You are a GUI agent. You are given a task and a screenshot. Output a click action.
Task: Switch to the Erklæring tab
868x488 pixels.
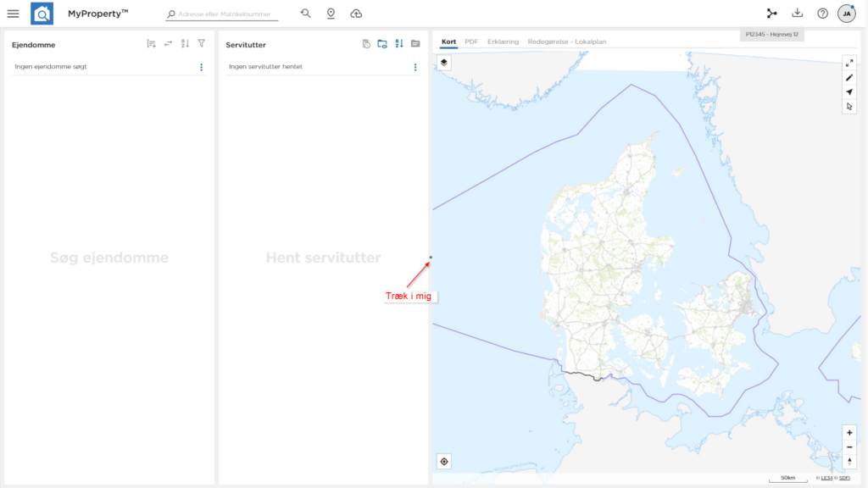tap(503, 42)
